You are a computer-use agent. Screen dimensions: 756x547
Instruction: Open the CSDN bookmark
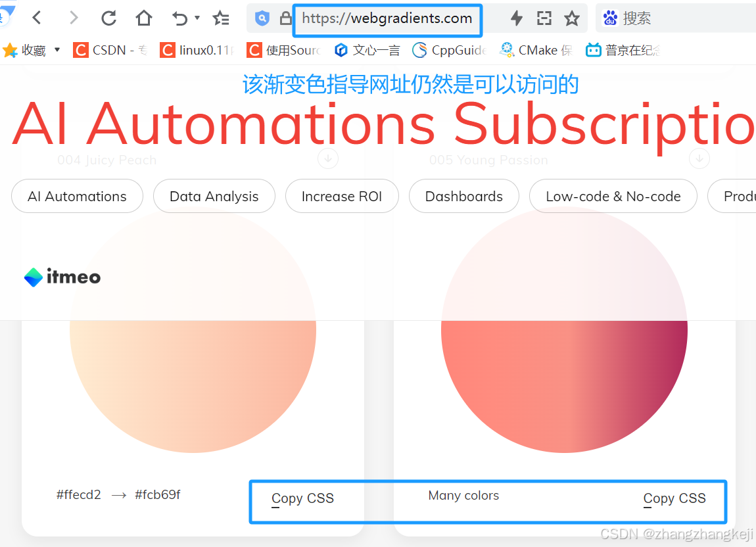110,50
